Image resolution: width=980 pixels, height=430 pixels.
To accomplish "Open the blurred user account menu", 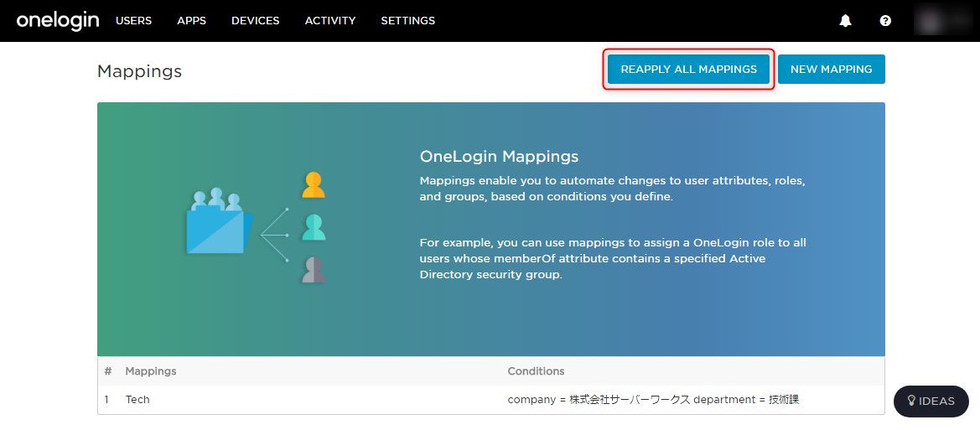I will 942,21.
